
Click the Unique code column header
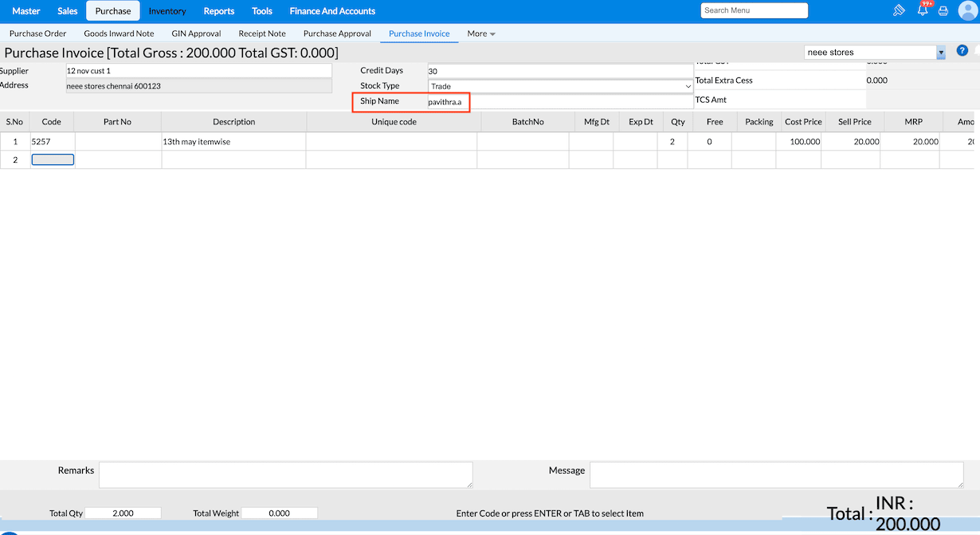[x=394, y=122]
